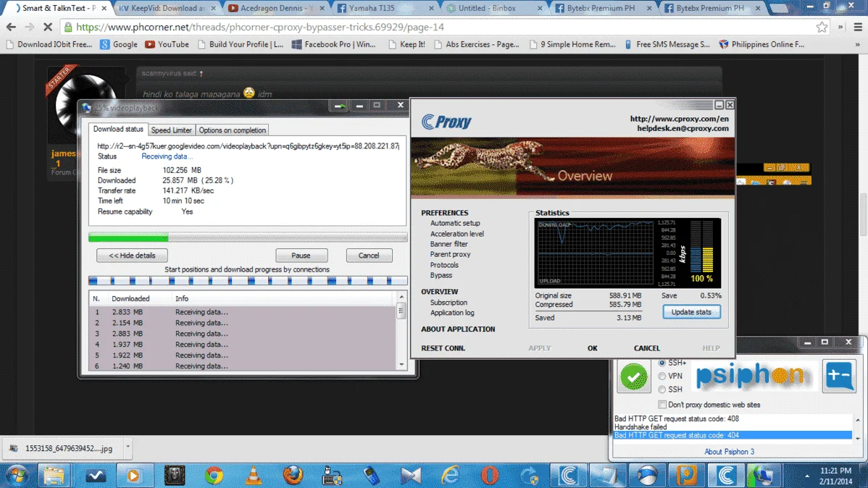Open the Psiphon P taskbar icon
This screenshot has height=488, width=868.
pos(686,475)
